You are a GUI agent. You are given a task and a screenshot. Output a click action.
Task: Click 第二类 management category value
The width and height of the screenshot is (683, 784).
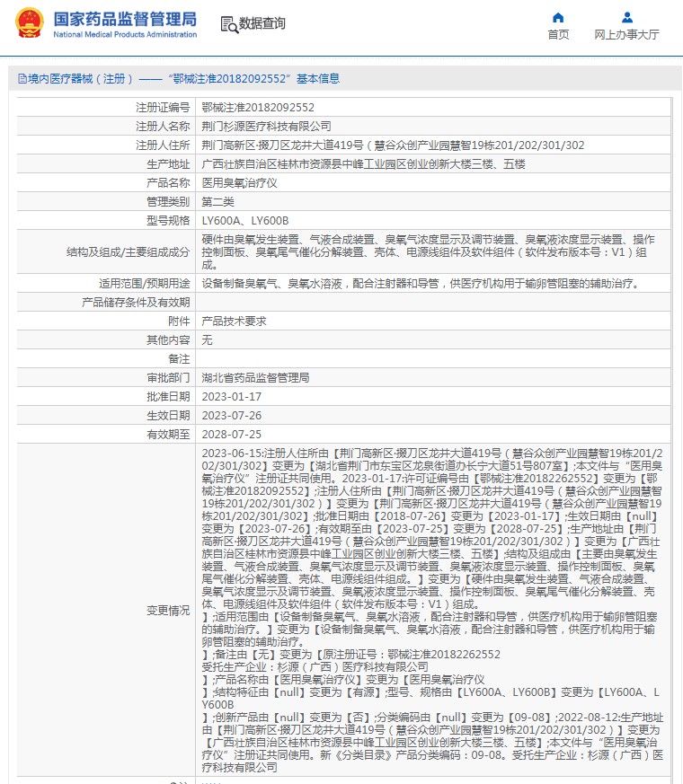click(217, 202)
